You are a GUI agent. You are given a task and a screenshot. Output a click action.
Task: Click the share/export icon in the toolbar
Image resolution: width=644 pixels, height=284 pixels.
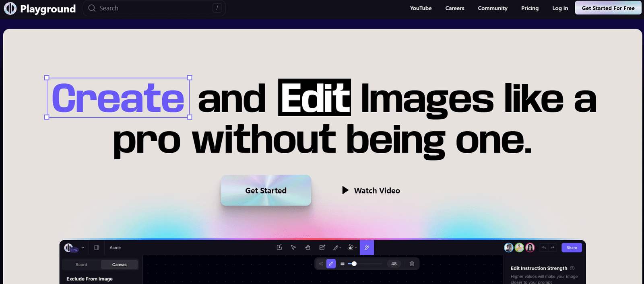[279, 248]
